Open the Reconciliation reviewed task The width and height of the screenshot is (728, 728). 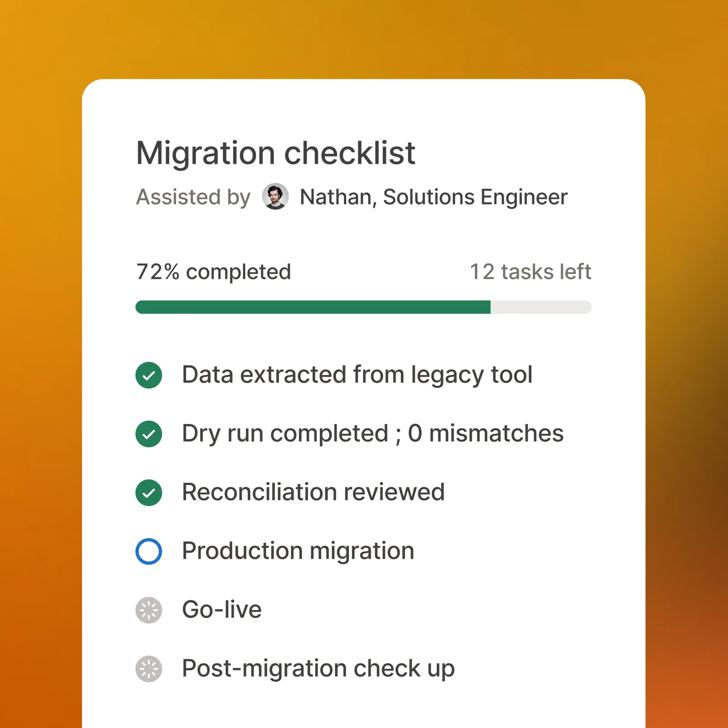point(313,492)
